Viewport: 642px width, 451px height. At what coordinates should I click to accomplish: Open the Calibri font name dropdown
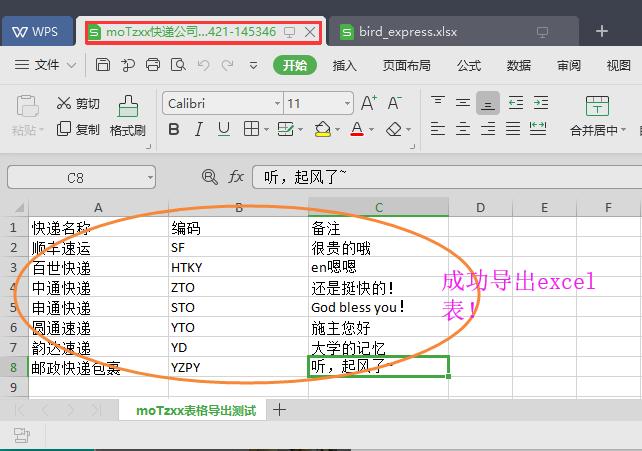point(277,103)
